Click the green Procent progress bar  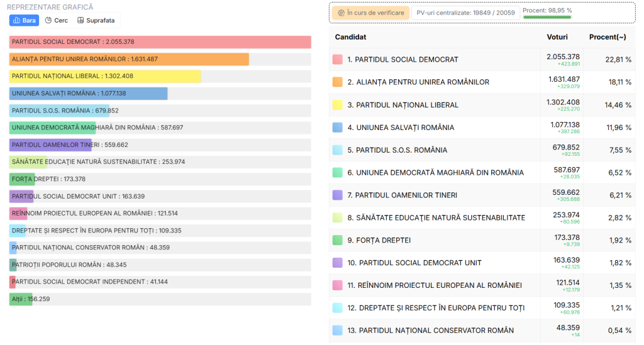(x=547, y=17)
